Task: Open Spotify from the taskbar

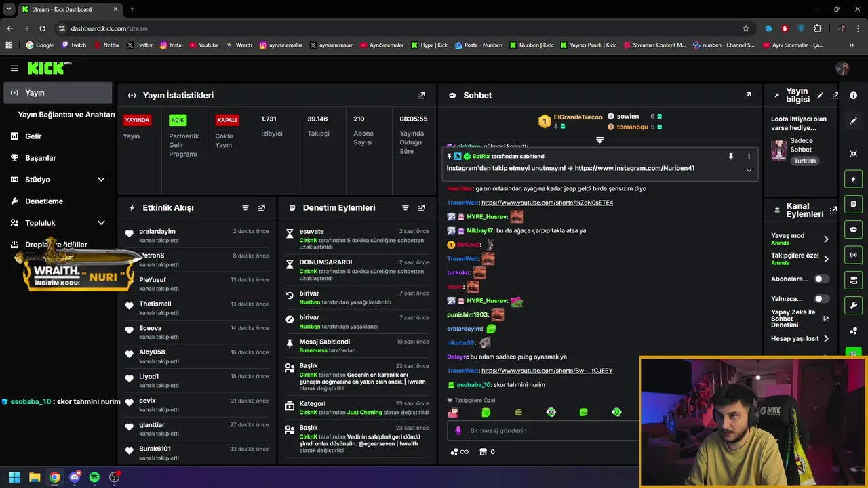Action: tap(94, 477)
